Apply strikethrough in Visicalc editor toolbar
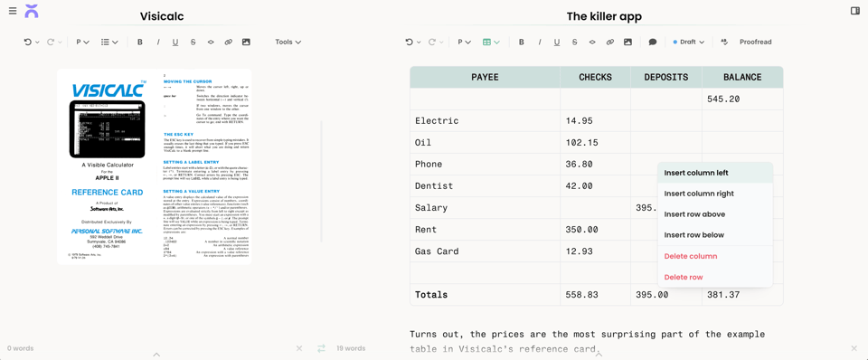This screenshot has width=868, height=360. coord(193,43)
